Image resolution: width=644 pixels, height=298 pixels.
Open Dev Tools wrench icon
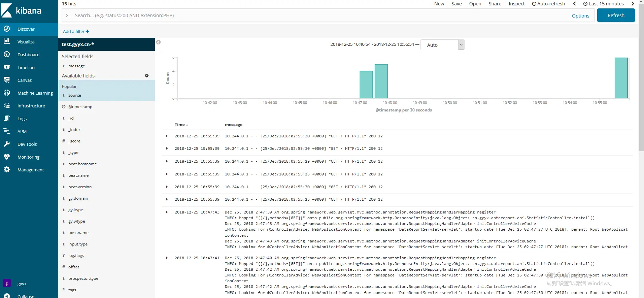[6, 144]
